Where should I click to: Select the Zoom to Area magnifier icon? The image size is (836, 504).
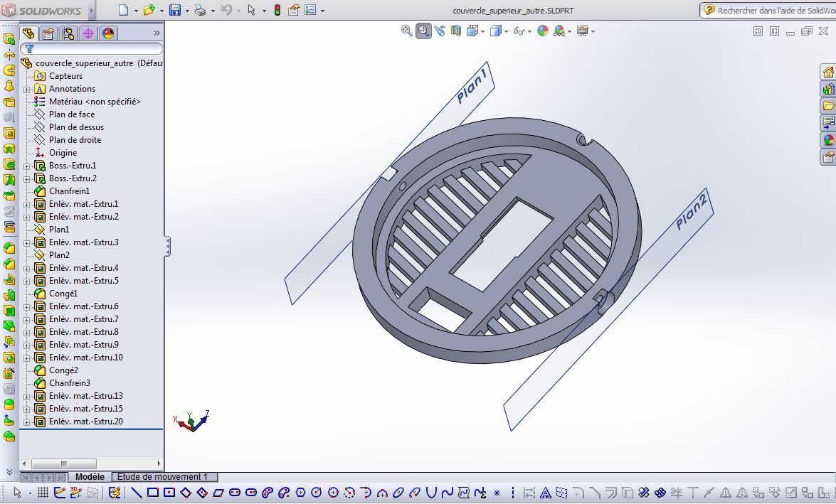point(423,31)
